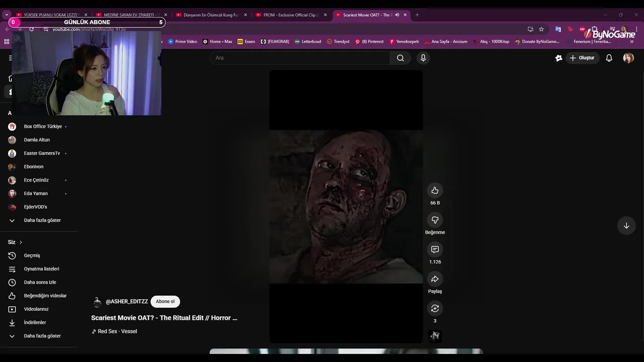Click the Oluştur create button
Viewport: 644px width, 362px height.
pos(582,58)
